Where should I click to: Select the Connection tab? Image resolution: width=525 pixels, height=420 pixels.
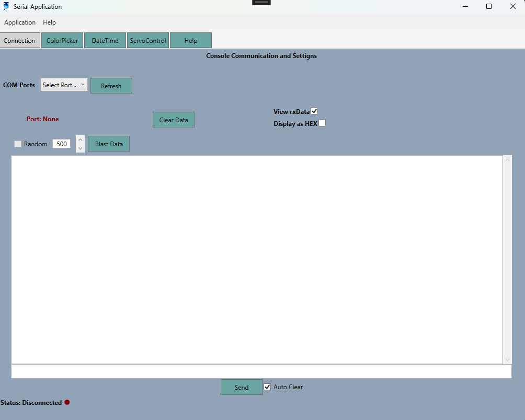click(x=20, y=41)
